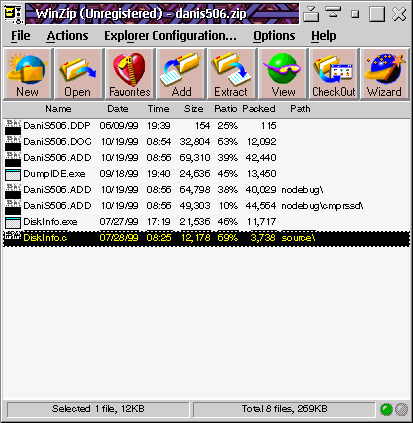Sort list by Ratio column header
The image size is (413, 423).
coord(225,109)
